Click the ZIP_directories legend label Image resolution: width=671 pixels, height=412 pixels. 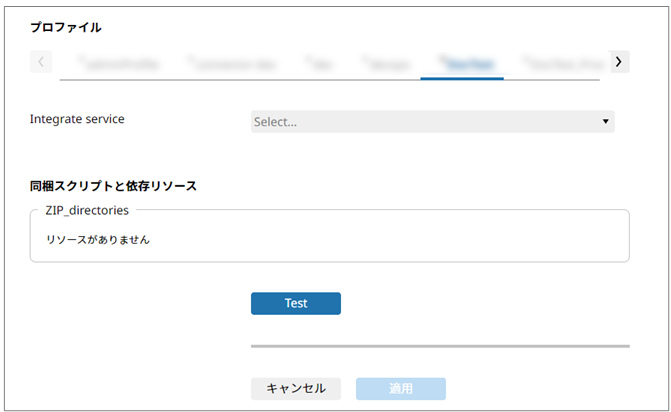pos(87,210)
